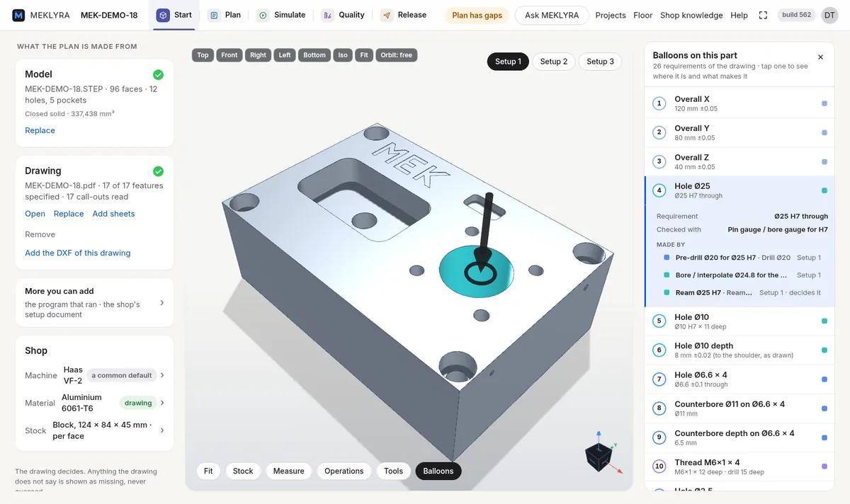
Task: Select balloon number 2 Overall Y
Action: [x=739, y=132]
